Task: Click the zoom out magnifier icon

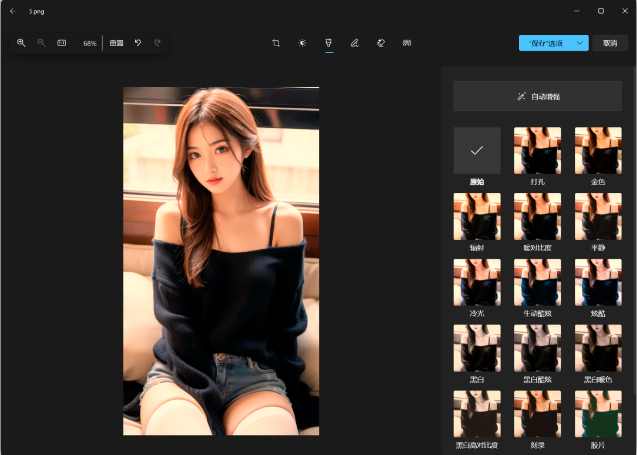Action: pyautogui.click(x=41, y=43)
